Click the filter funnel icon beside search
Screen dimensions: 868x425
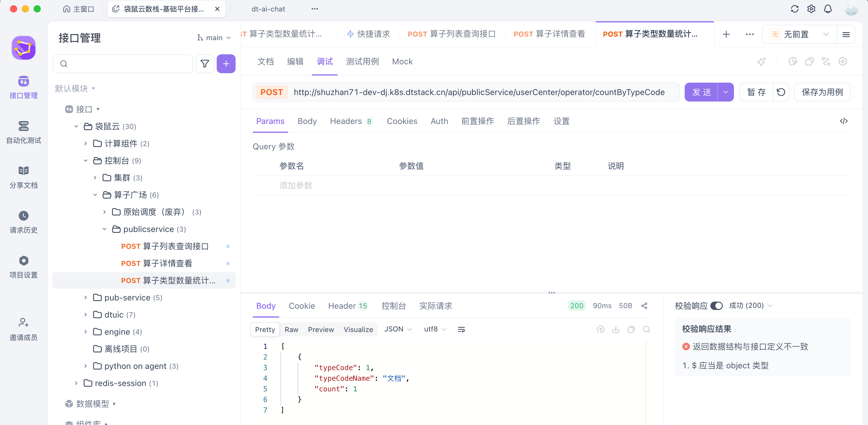click(x=205, y=64)
